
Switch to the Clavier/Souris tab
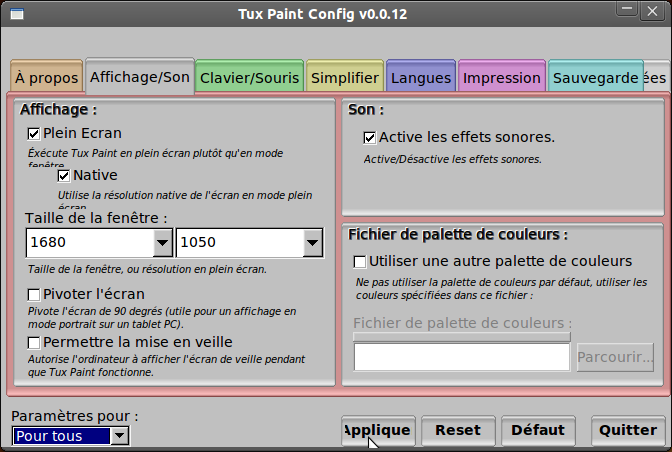tap(249, 78)
